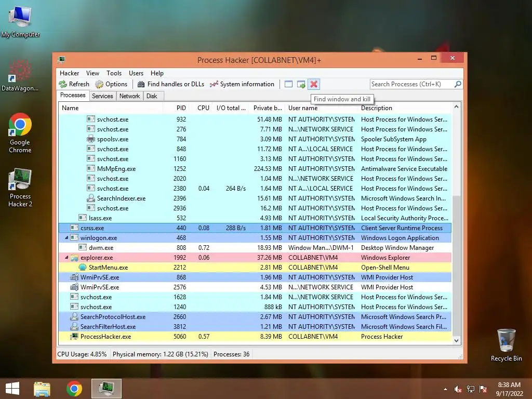
Task: Select the explorer.exe folder icon
Action: (x=74, y=258)
